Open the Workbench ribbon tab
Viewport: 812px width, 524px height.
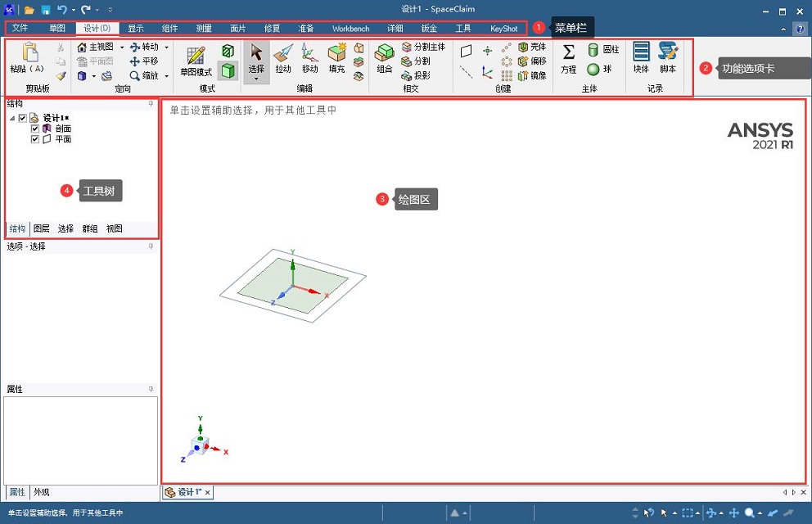[x=350, y=27]
